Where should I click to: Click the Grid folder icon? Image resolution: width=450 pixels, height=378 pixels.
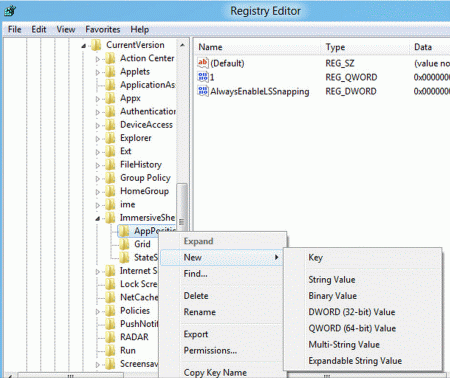[124, 244]
